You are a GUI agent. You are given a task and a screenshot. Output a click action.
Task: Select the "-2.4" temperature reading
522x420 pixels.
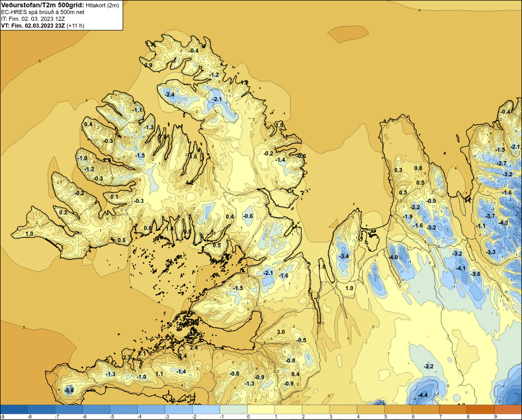[170, 94]
